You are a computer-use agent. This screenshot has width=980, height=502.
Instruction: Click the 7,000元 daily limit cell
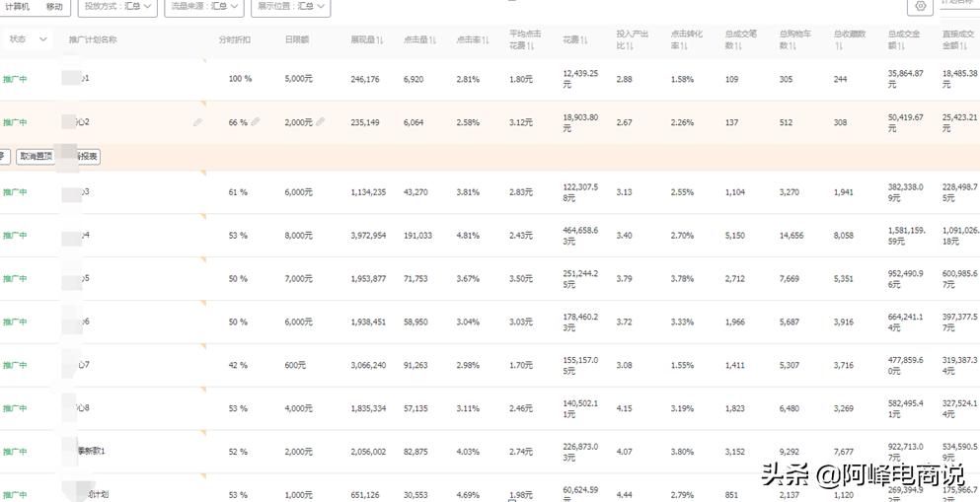298,278
